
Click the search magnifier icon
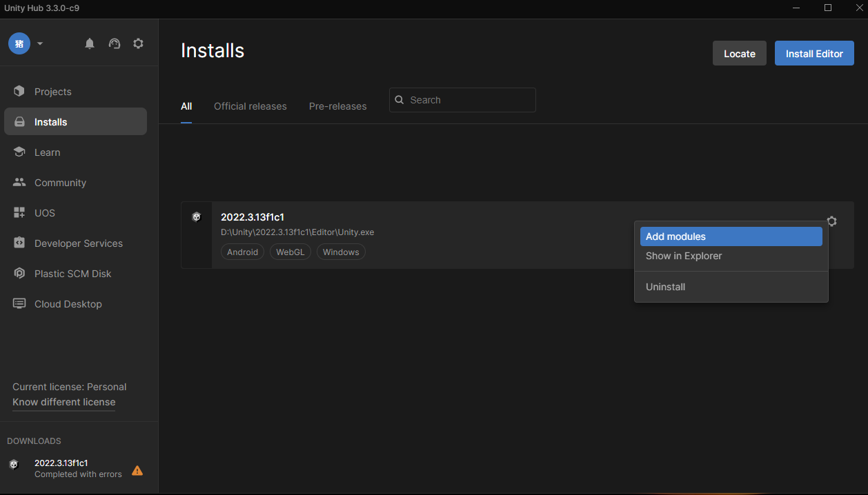[x=400, y=100]
